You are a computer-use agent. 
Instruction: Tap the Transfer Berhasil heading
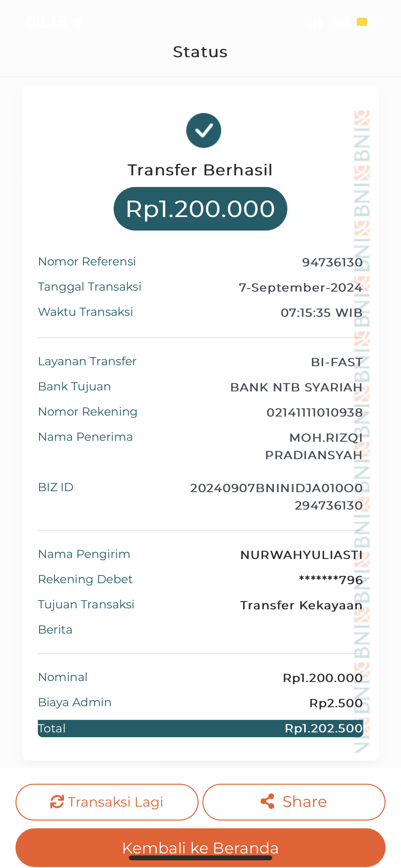[x=200, y=170]
